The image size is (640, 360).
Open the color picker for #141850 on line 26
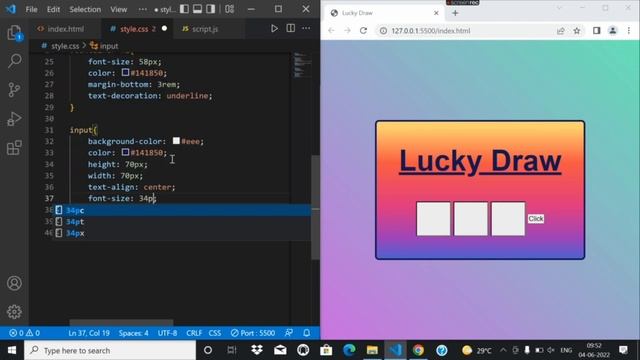[125, 73]
